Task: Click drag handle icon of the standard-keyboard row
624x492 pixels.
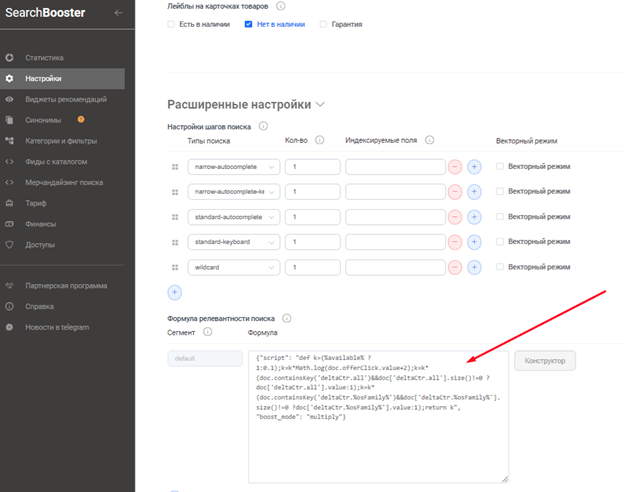Action: coord(174,242)
